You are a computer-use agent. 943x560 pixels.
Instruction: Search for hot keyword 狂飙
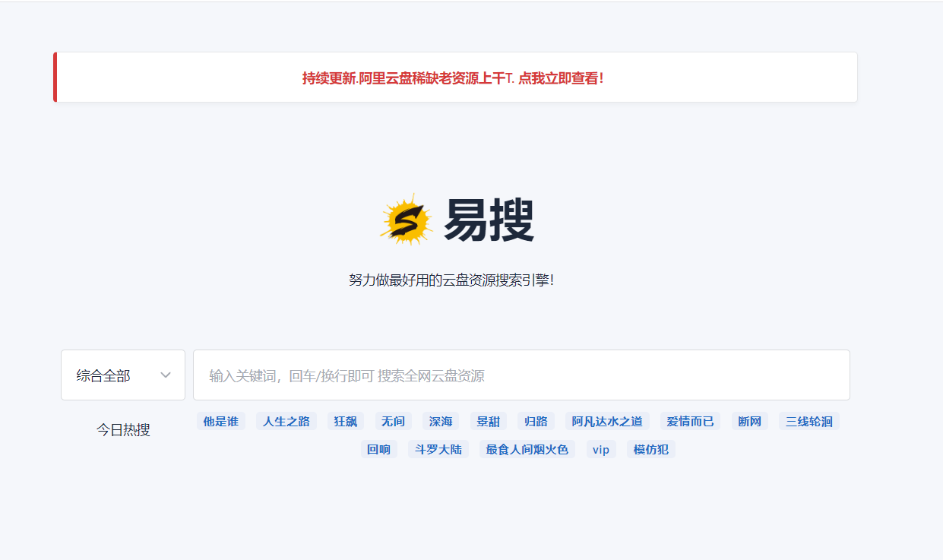click(346, 421)
